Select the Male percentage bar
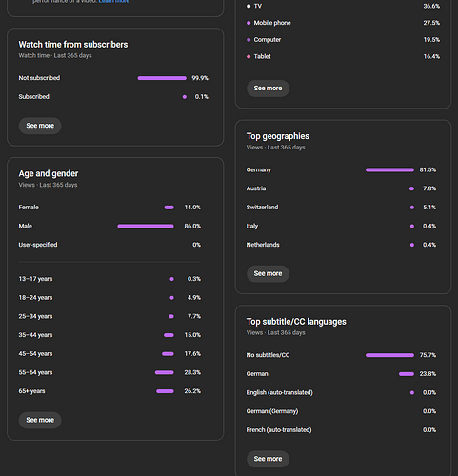Viewport: 458px width, 476px height. [146, 227]
